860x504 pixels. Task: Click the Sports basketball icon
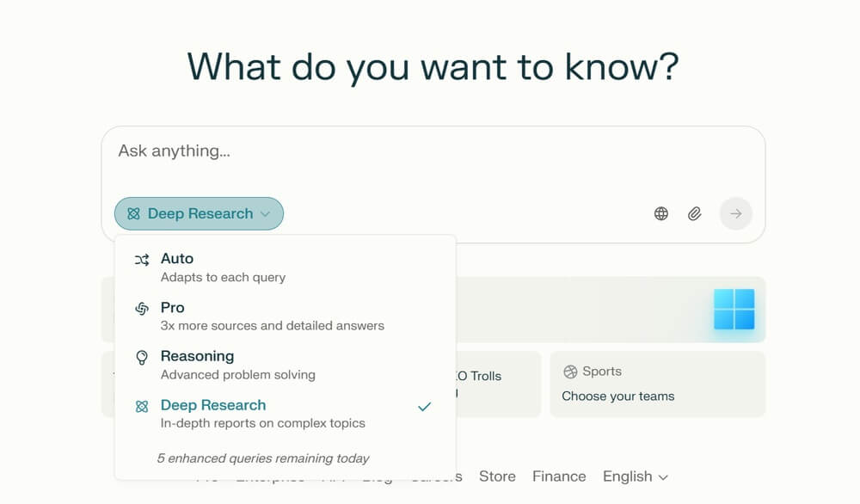(570, 372)
